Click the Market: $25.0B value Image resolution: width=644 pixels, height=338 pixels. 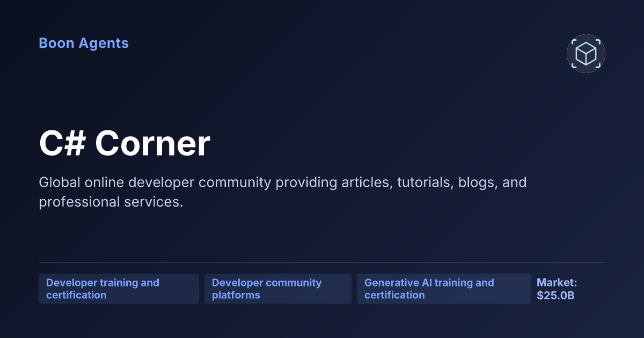click(x=557, y=289)
